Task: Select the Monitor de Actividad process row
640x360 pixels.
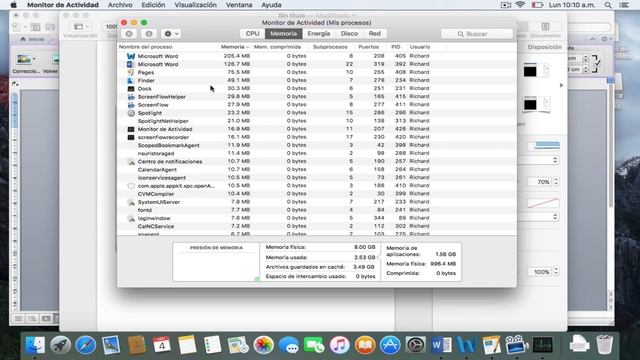Action: point(317,129)
